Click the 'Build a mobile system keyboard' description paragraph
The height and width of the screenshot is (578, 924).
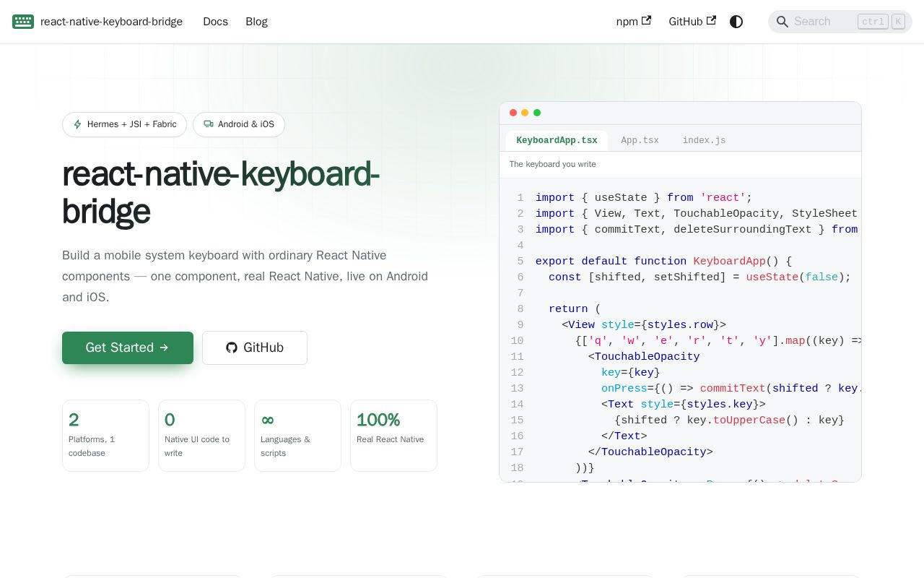pyautogui.click(x=245, y=276)
